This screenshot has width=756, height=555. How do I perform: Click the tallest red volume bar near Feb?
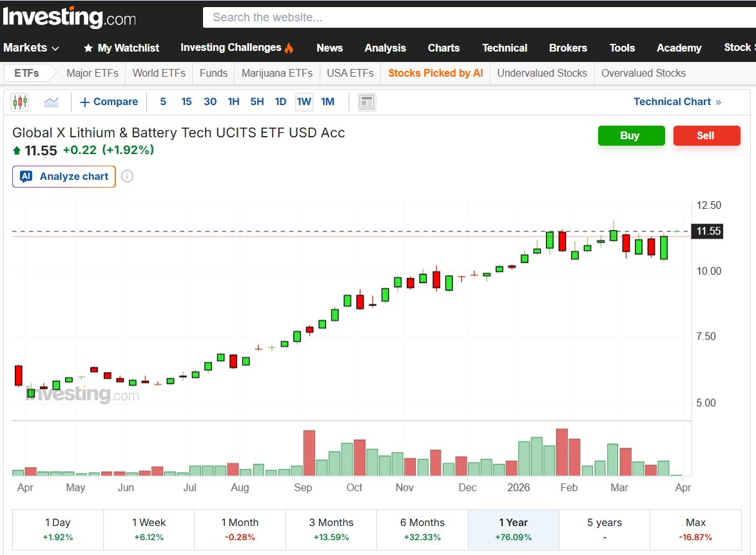pos(562,453)
